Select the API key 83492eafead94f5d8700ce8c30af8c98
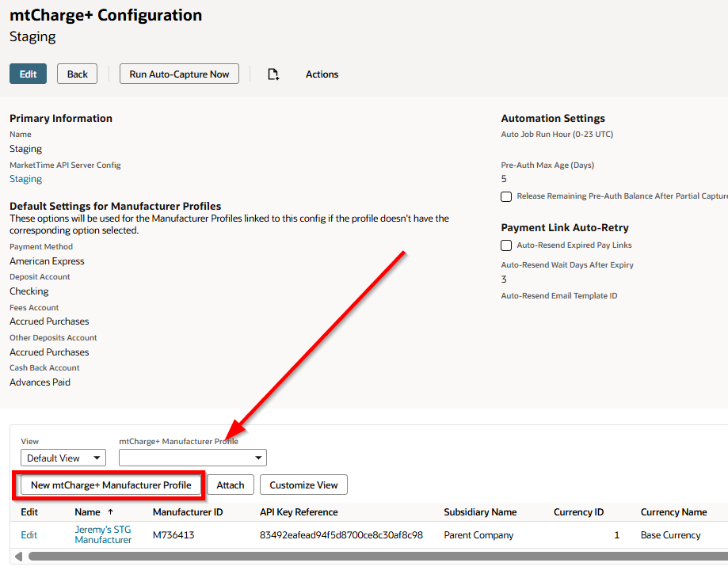Viewport: 728px width, 574px height. click(341, 535)
